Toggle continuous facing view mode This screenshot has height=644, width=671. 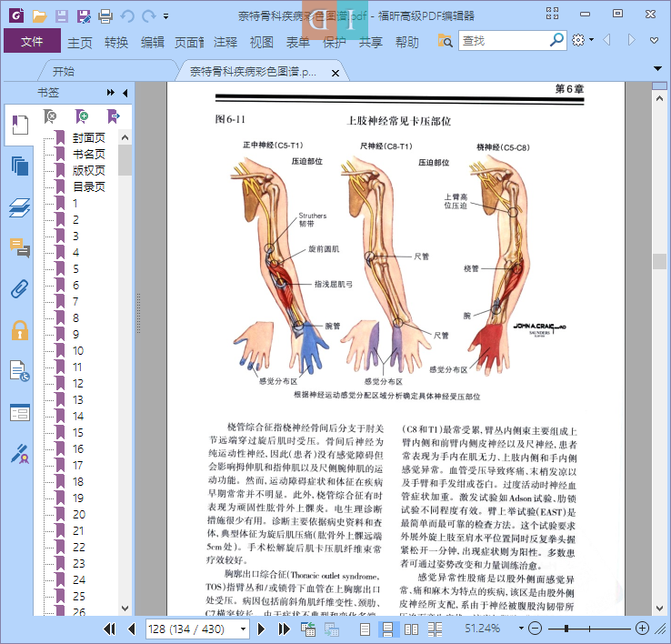coord(435,629)
